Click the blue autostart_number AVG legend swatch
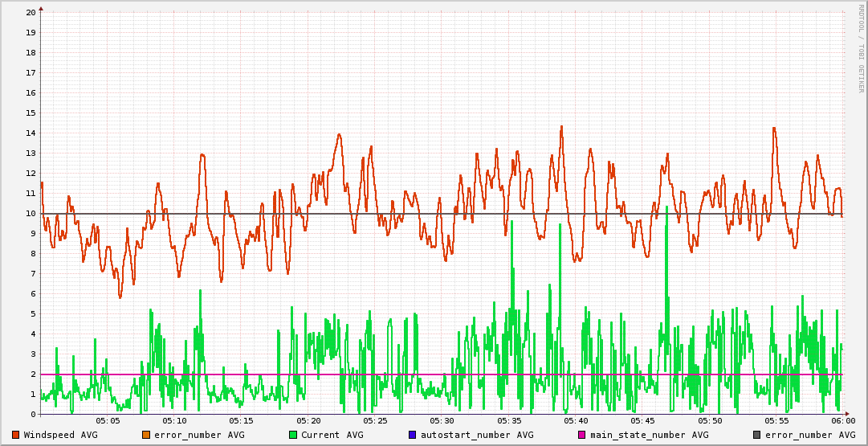868x446 pixels. (x=413, y=435)
